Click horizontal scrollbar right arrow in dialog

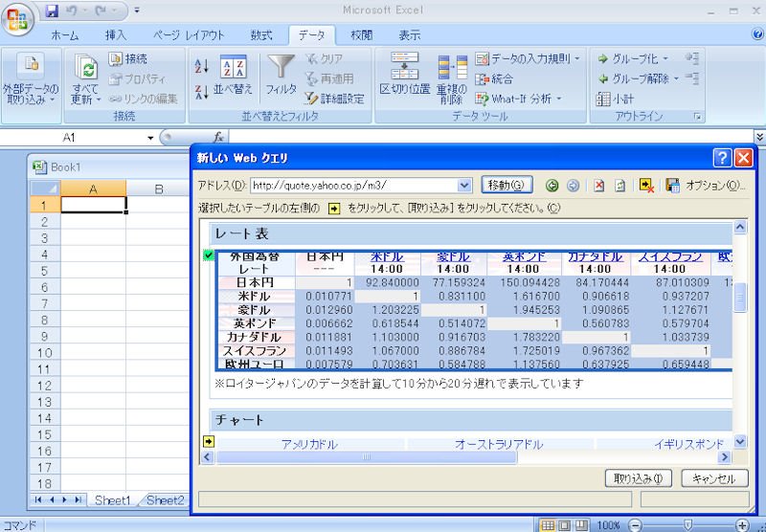724,456
